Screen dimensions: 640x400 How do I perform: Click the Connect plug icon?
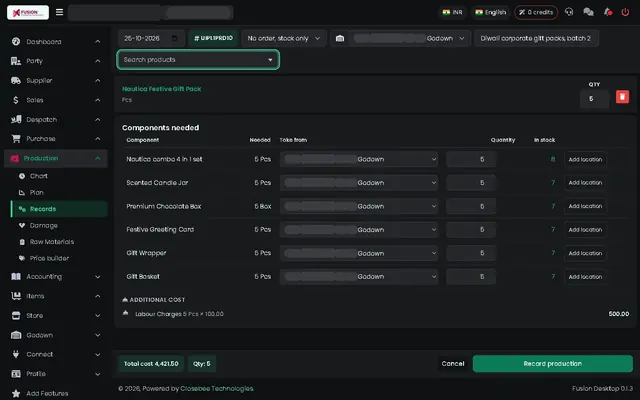click(16, 354)
